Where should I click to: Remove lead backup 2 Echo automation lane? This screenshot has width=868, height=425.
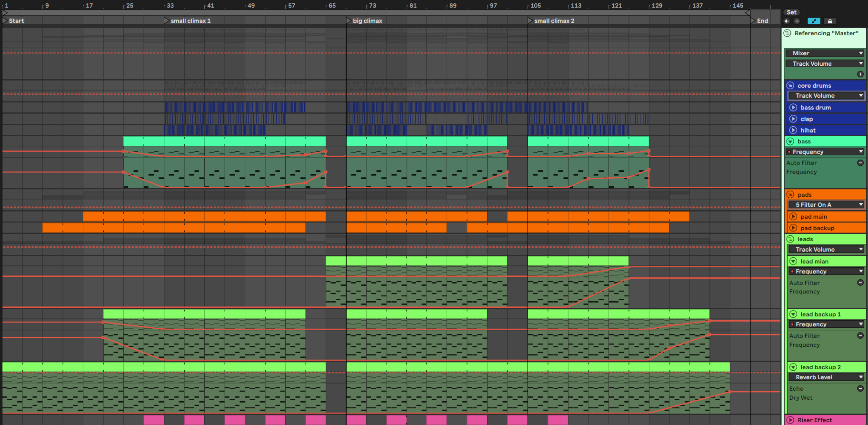click(x=860, y=389)
